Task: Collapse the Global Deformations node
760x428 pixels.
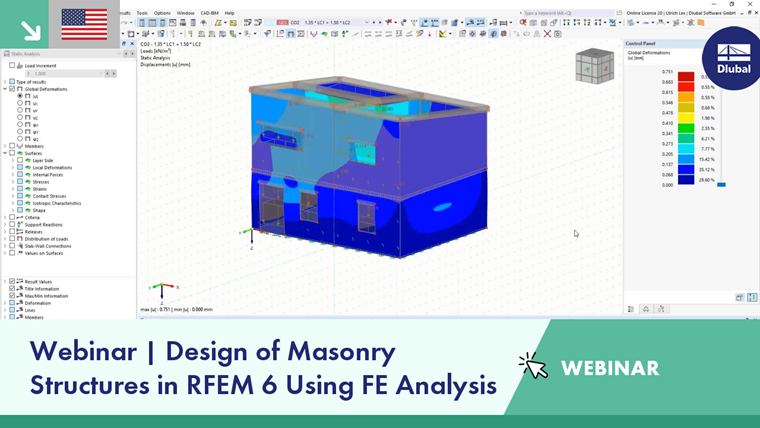Action: (5, 89)
